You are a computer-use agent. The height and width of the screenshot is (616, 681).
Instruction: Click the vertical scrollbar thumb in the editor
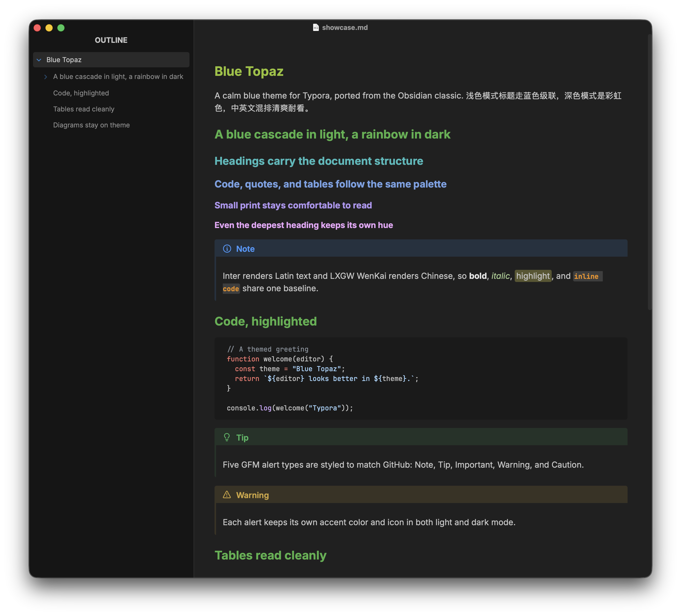pos(650,172)
